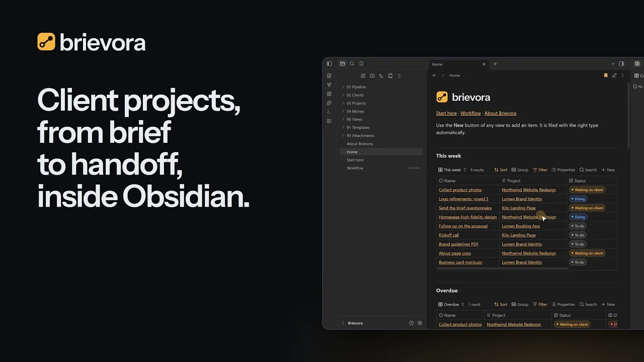Open the canvas ribbon icon with four squares
This screenshot has width=644, height=362.
(x=329, y=94)
